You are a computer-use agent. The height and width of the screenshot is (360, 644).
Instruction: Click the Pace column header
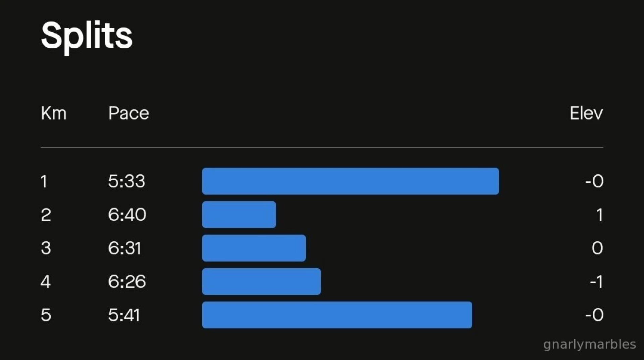[128, 113]
